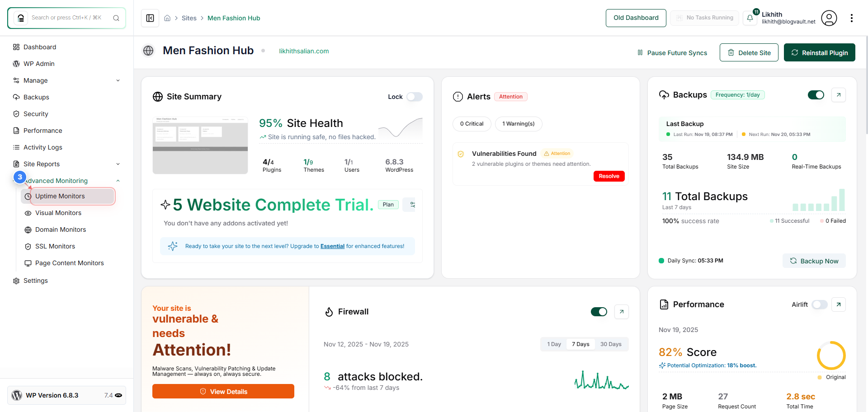868x412 pixels.
Task: Click Pause Future Syncs
Action: coord(672,52)
